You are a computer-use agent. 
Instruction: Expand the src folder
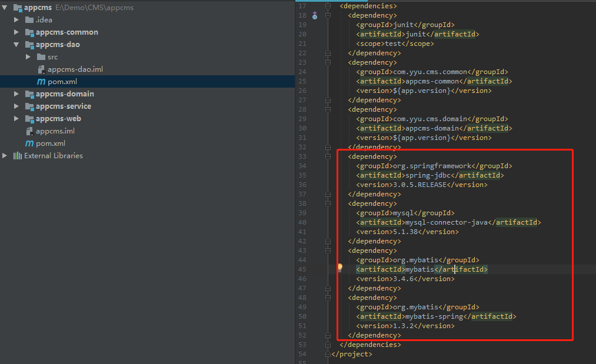point(28,57)
